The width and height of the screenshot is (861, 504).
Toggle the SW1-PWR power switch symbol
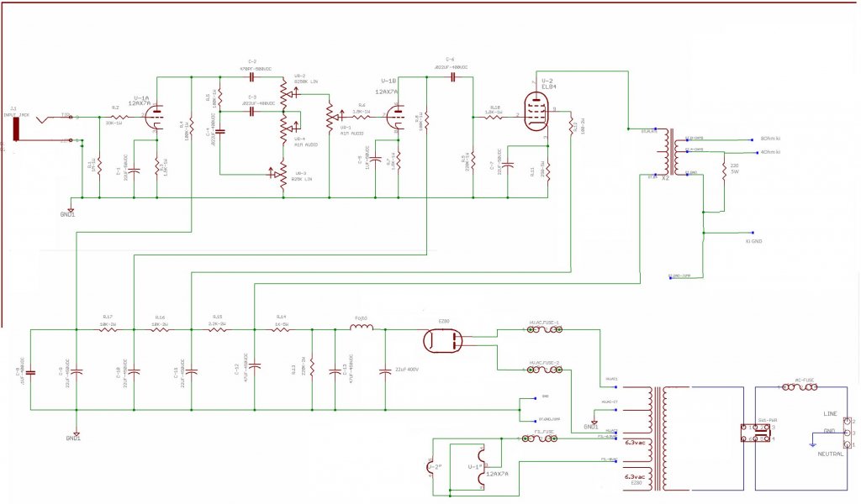[756, 433]
